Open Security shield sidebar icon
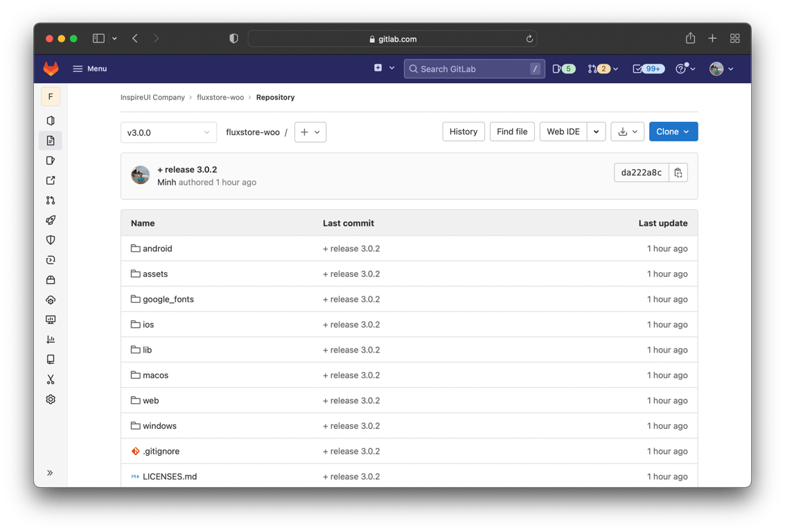785x532 pixels. coord(51,240)
